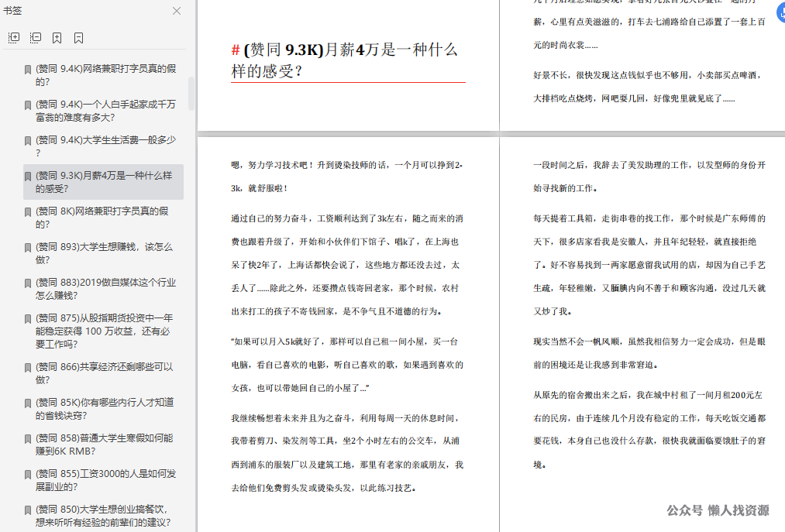
Task: Click bookmark flag icon beside 大学生生活费一般多少
Action: (x=28, y=141)
